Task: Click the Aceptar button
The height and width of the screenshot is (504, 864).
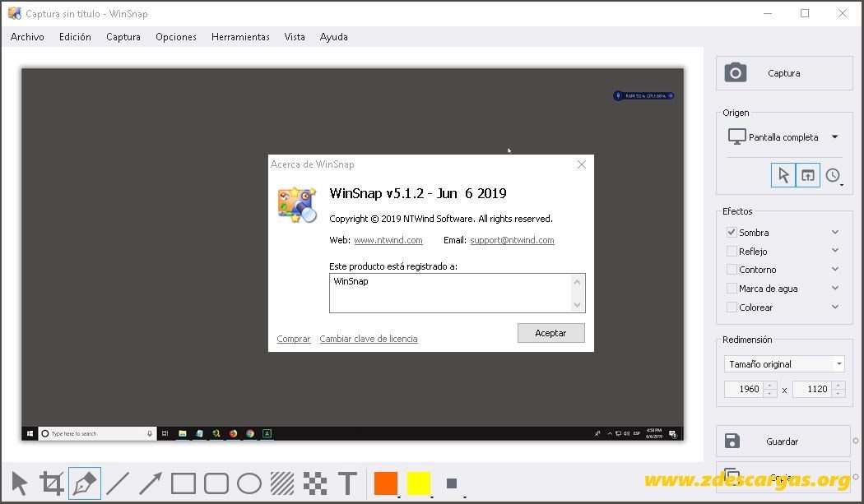Action: pos(551,333)
